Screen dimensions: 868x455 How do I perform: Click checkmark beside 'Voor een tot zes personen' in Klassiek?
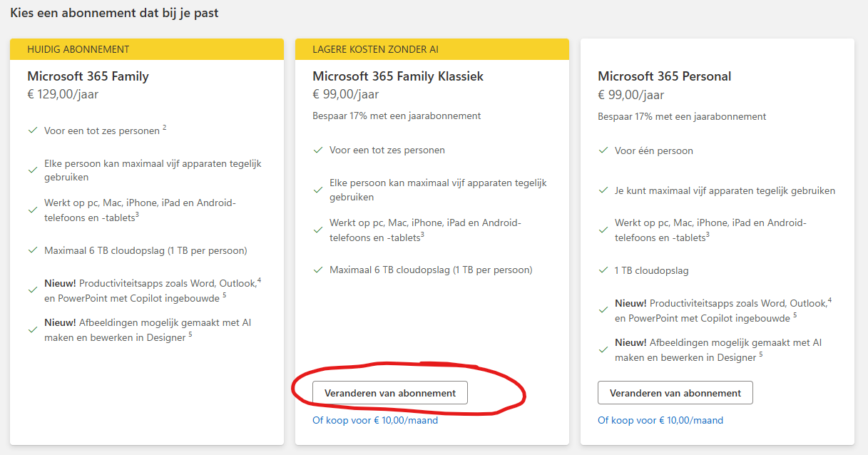pos(317,150)
